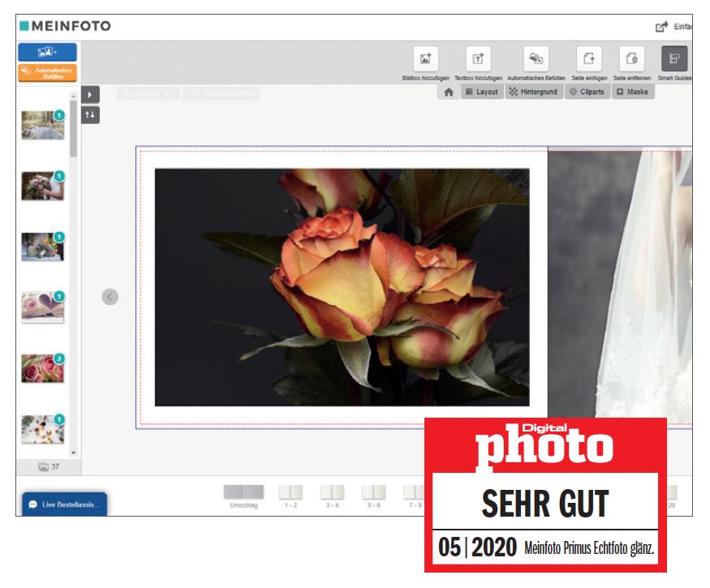Select pages 7 - 8 spread
Screen dimensions: 710x588
coord(414,496)
